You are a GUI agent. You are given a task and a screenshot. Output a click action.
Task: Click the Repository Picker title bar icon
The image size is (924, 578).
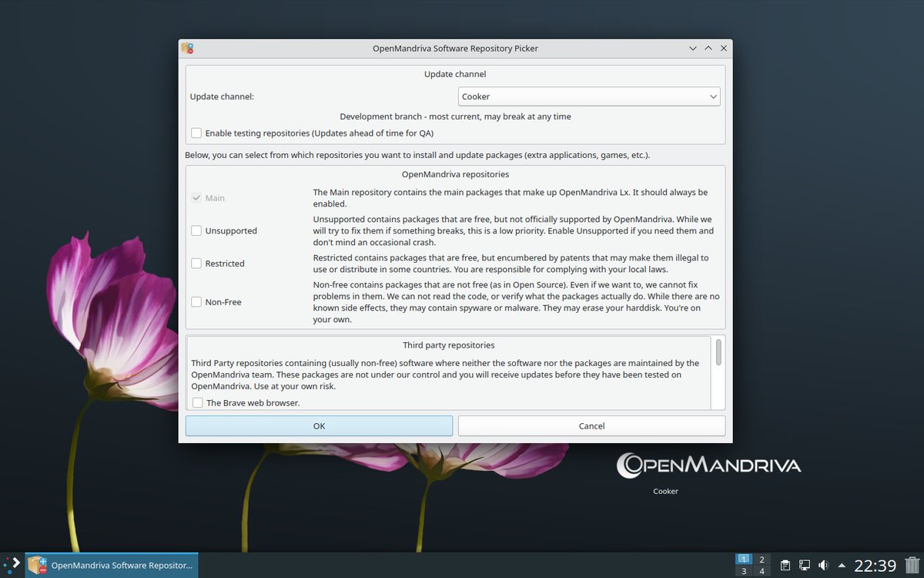(x=187, y=48)
